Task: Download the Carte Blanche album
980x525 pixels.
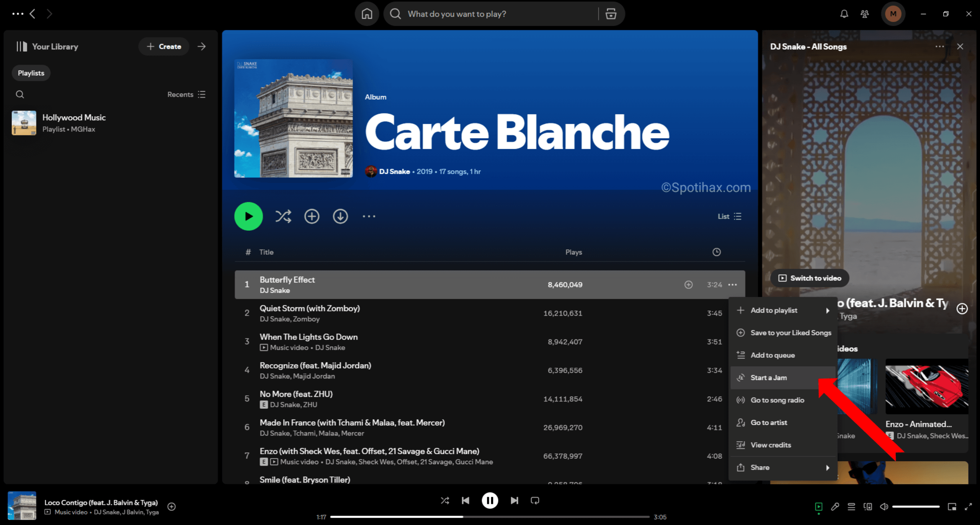Action: pos(340,216)
